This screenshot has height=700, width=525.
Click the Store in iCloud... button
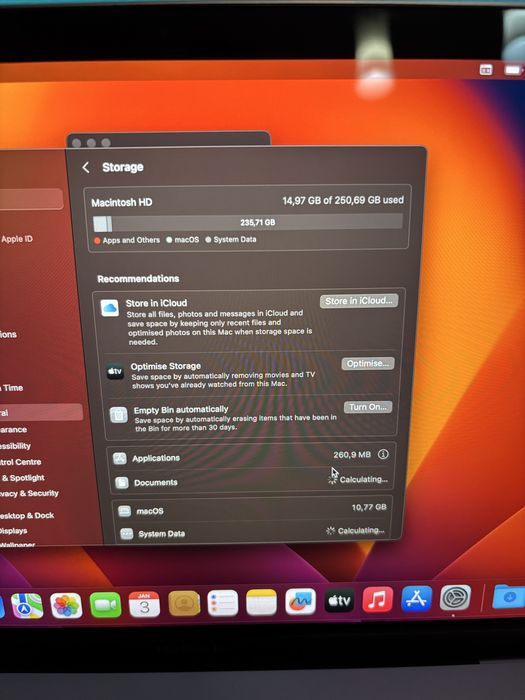click(358, 301)
